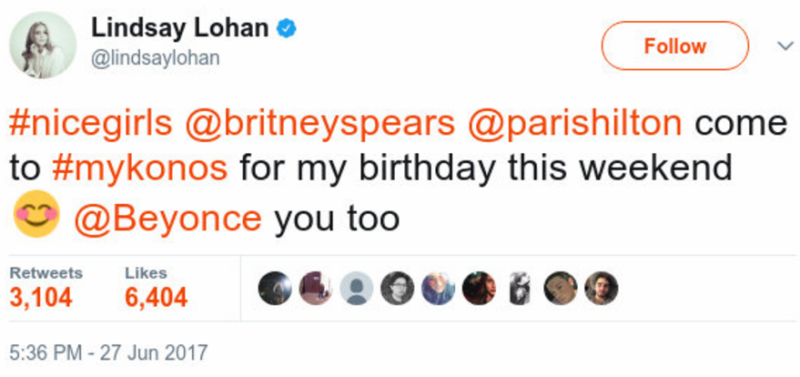Visit the @parishilton mention

tap(574, 125)
